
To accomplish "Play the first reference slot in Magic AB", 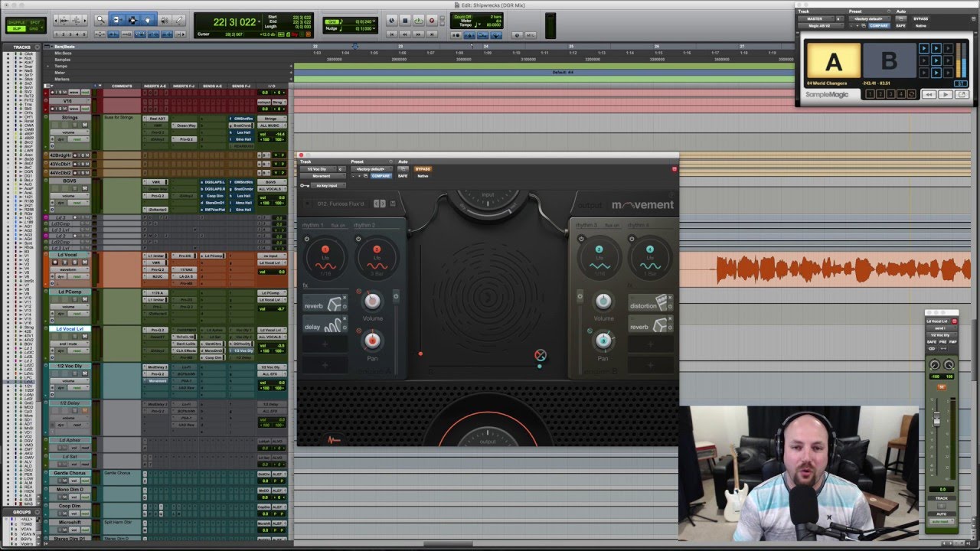I will click(x=924, y=49).
